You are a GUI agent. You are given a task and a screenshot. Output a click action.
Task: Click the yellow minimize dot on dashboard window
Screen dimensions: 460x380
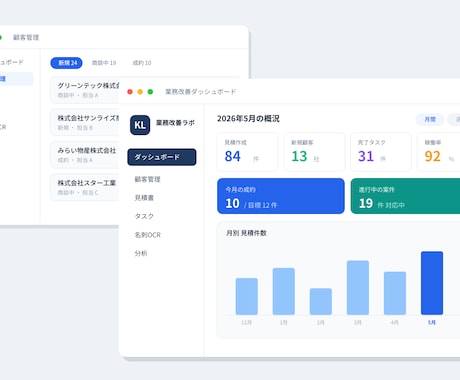140,92
